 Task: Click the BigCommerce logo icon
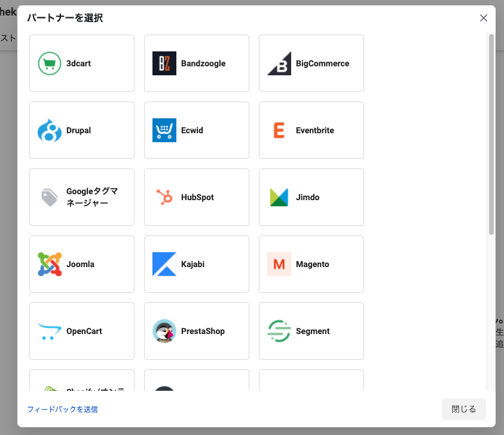[279, 63]
